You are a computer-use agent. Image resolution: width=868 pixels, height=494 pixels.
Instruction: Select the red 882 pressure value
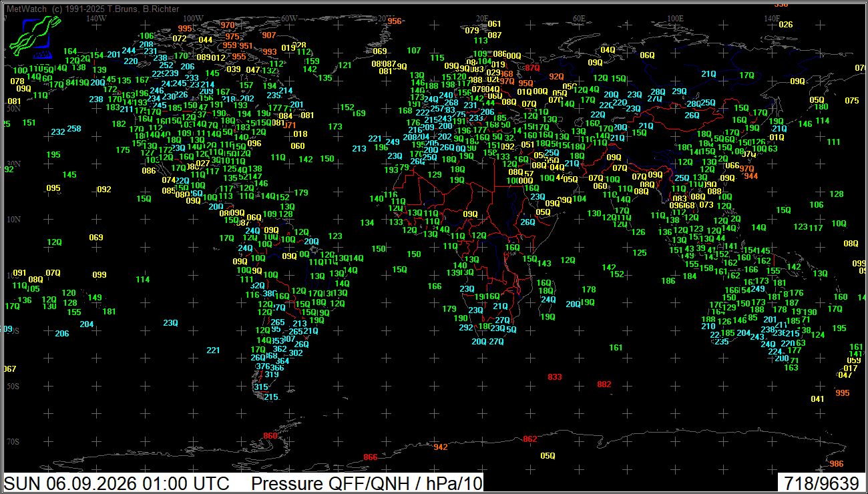604,384
